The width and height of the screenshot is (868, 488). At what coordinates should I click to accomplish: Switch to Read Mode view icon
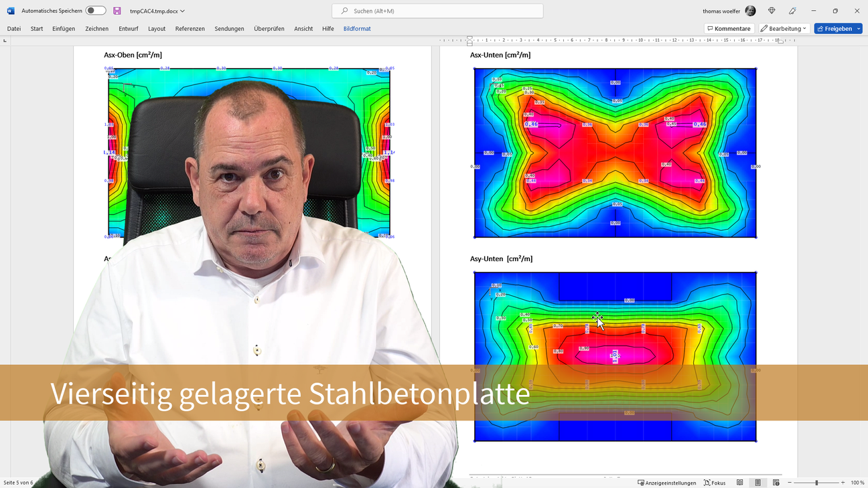[740, 483]
